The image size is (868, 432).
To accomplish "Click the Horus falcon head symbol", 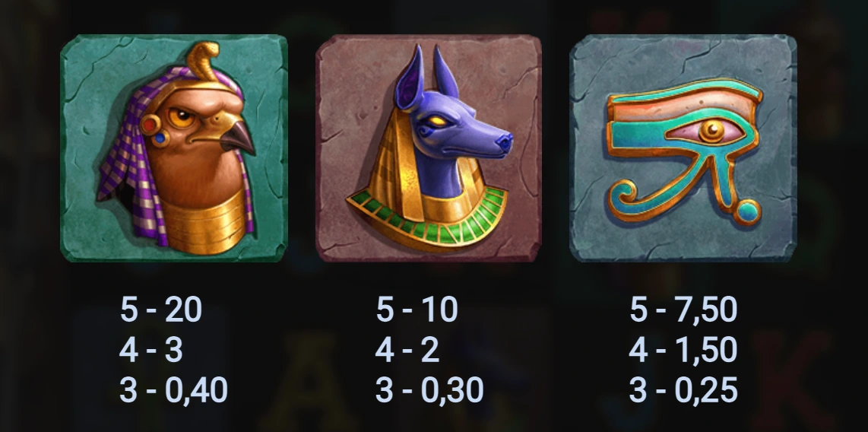I will [174, 148].
